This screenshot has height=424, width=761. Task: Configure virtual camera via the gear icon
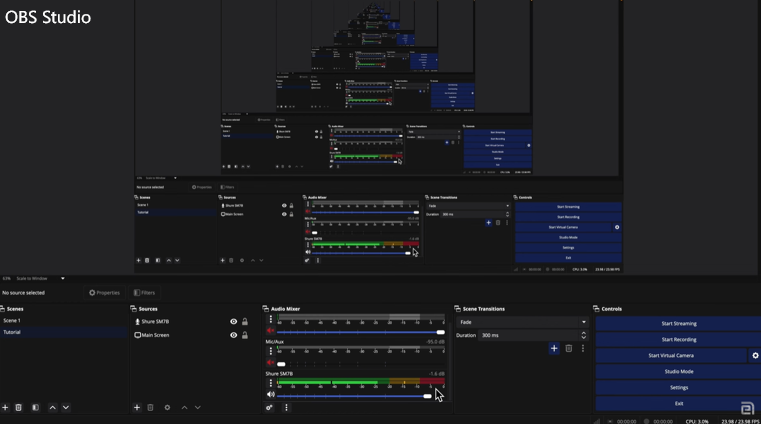pos(755,356)
